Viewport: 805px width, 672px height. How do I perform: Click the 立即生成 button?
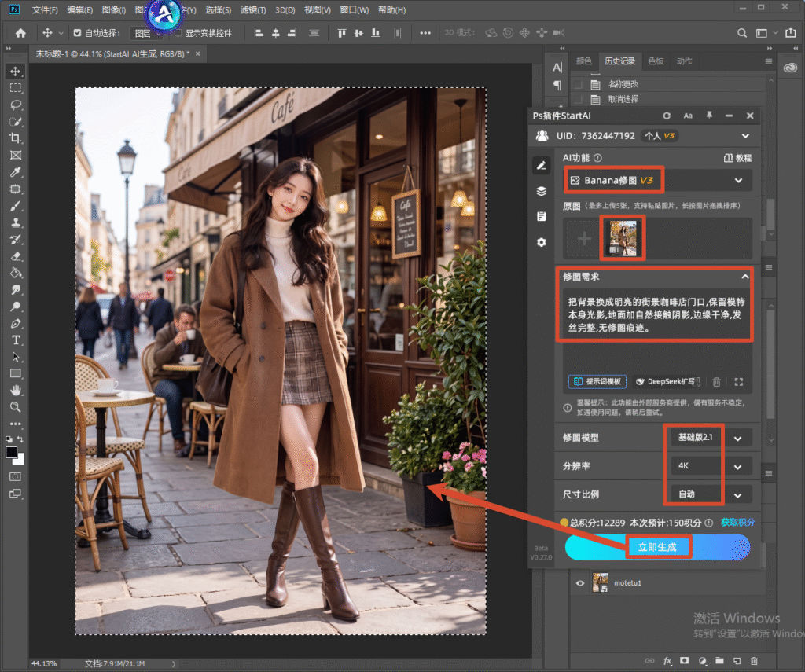[658, 547]
